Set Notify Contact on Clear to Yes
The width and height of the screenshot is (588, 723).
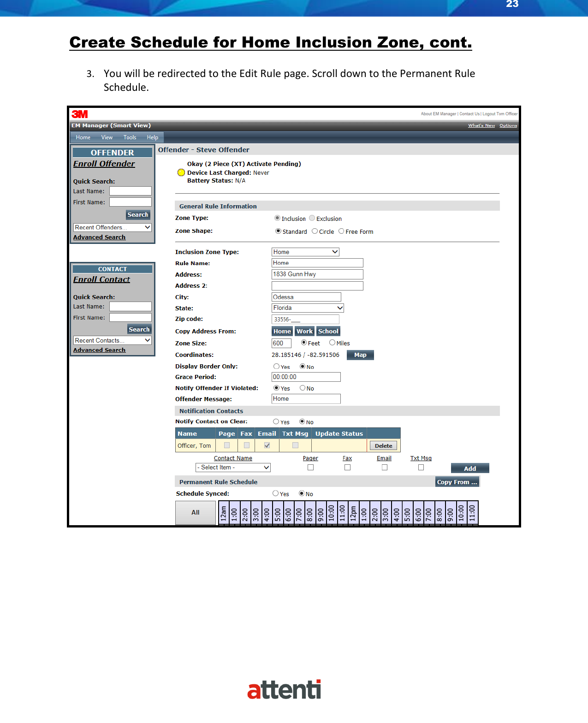click(276, 421)
